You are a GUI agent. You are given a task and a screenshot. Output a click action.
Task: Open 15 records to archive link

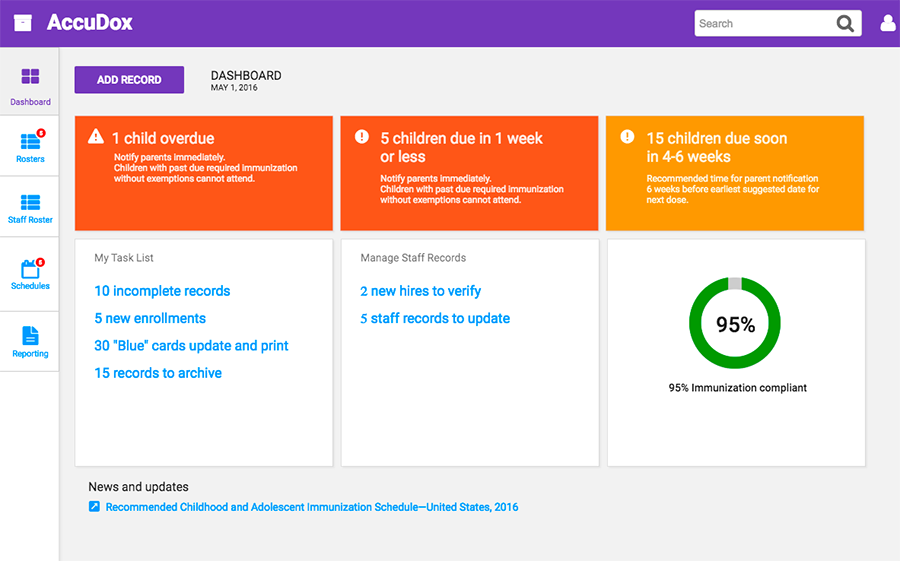(x=158, y=373)
